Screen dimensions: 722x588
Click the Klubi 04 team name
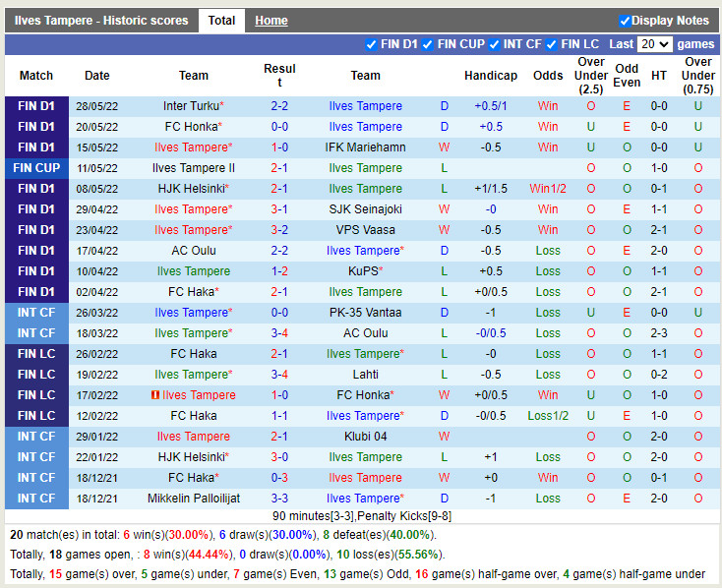click(x=365, y=437)
